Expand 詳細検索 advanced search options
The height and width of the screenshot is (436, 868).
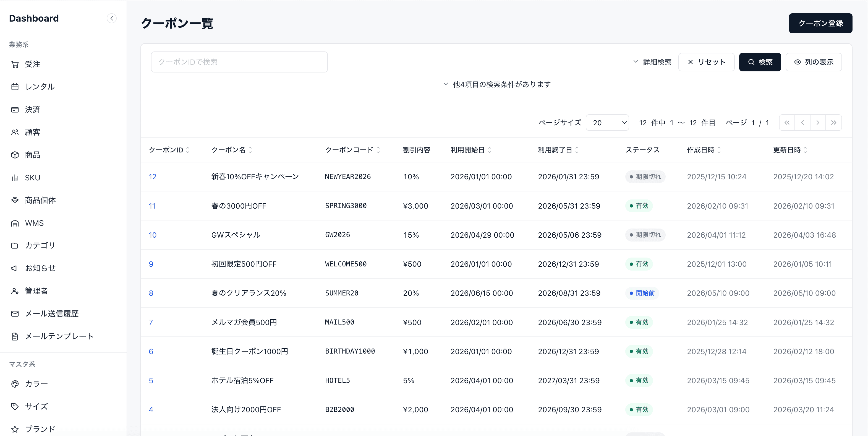point(652,62)
